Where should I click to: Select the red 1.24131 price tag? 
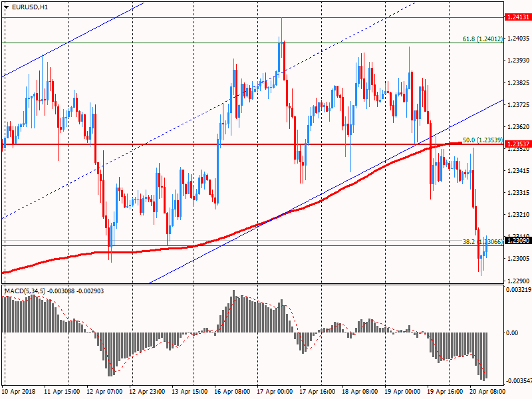[517, 17]
